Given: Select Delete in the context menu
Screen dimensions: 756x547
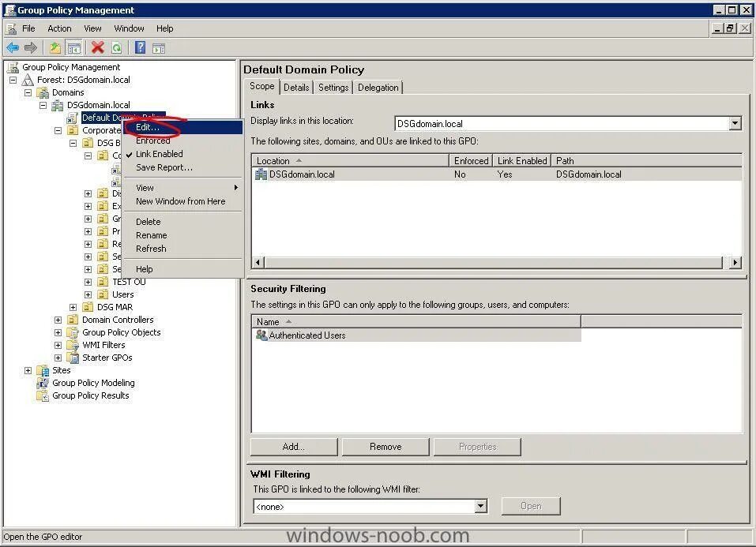Looking at the screenshot, I should [x=182, y=222].
